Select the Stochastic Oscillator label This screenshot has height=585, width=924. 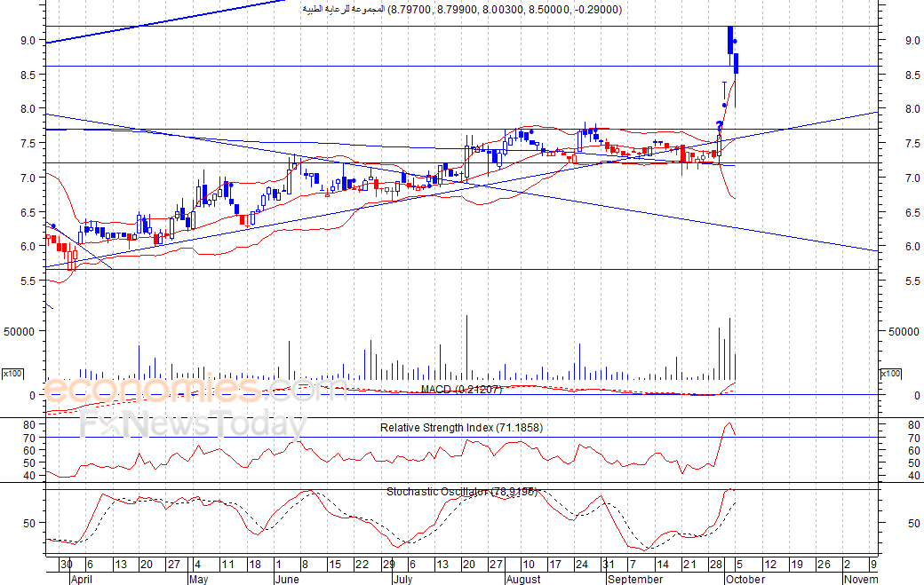pyautogui.click(x=461, y=492)
